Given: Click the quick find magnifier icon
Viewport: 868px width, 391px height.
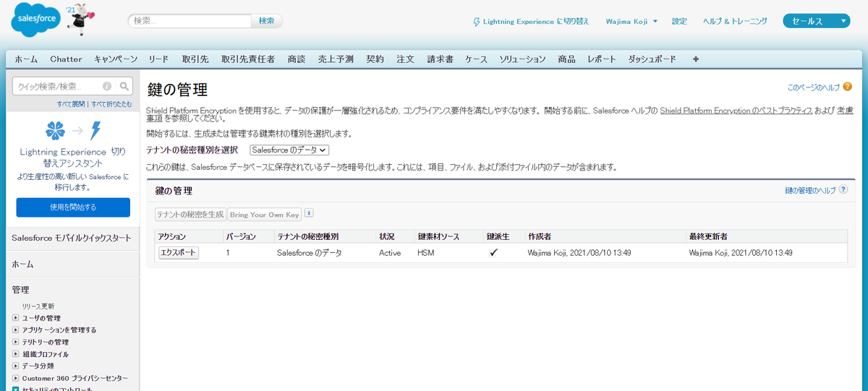Looking at the screenshot, I should [x=124, y=86].
